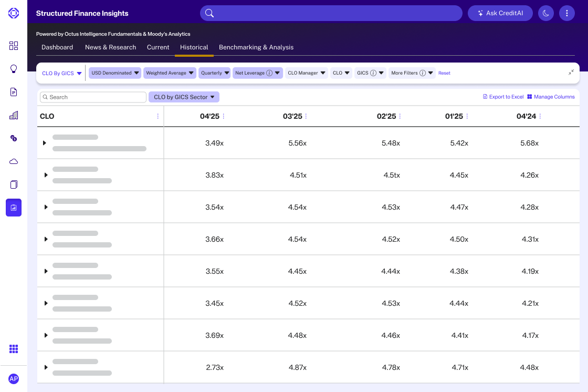
Task: Expand the Net Leverage filter dropdown
Action: (258, 73)
